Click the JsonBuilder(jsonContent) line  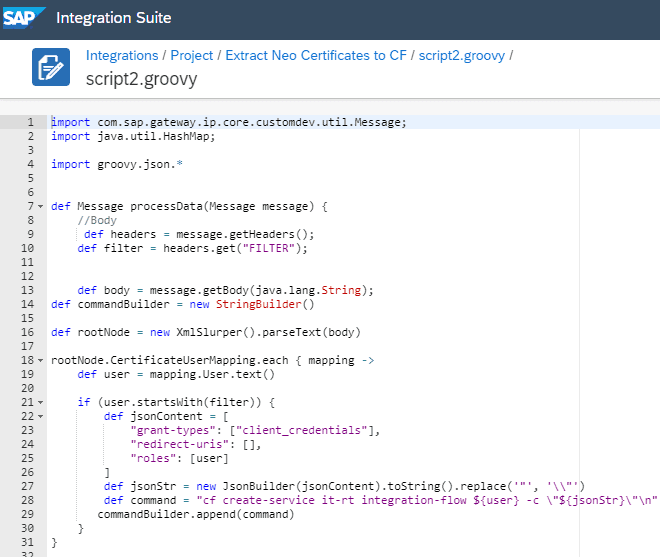tap(344, 486)
